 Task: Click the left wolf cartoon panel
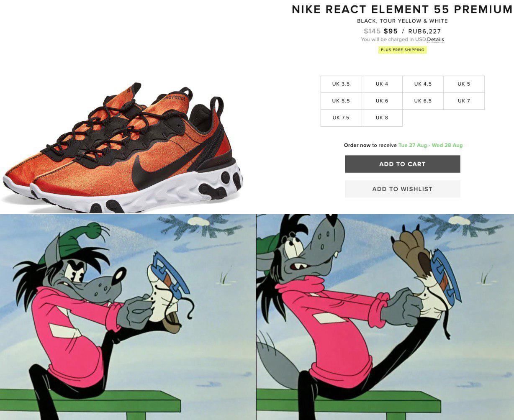pyautogui.click(x=128, y=317)
